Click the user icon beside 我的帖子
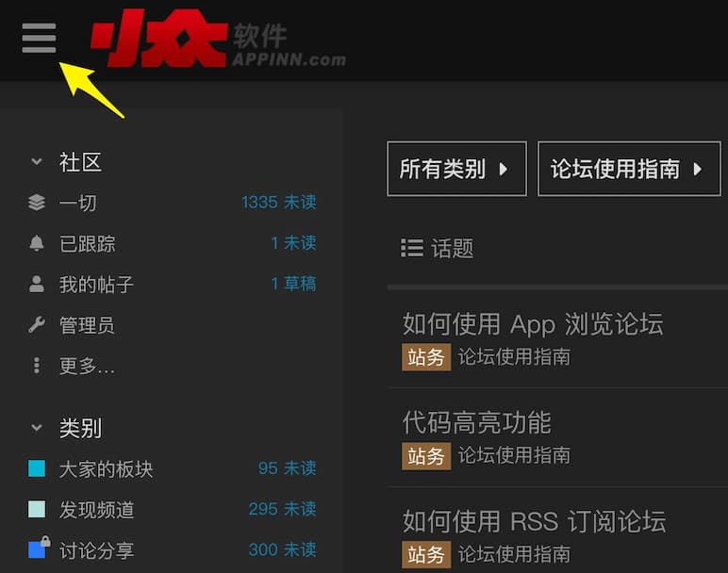Image resolution: width=728 pixels, height=573 pixels. (x=37, y=284)
